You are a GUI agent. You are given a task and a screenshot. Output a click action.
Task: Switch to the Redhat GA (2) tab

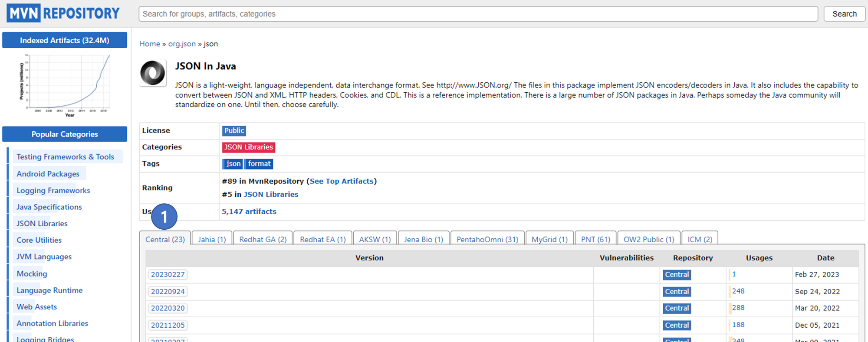coord(263,239)
